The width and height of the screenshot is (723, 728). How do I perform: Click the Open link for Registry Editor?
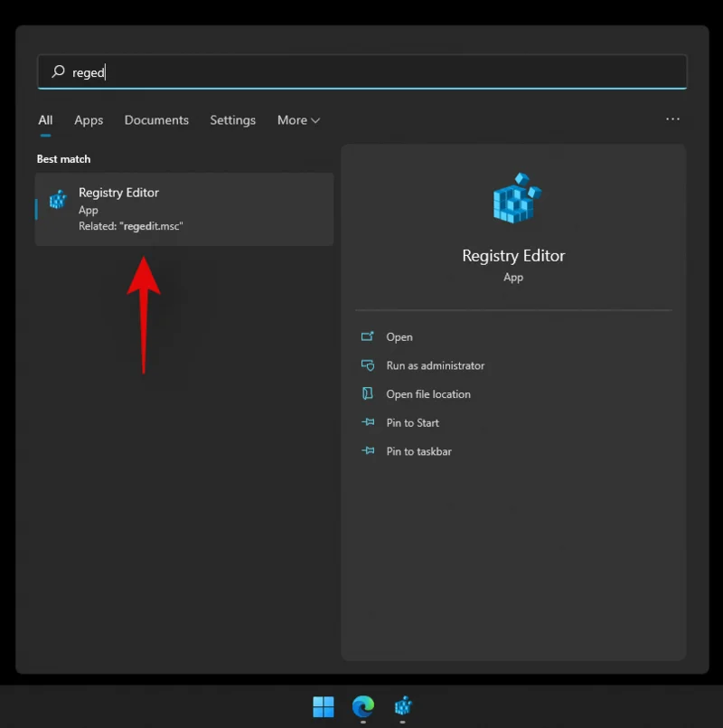[x=399, y=336]
